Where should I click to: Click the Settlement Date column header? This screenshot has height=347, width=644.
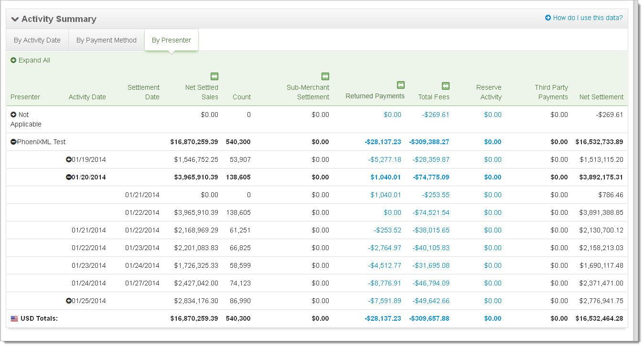pyautogui.click(x=144, y=92)
